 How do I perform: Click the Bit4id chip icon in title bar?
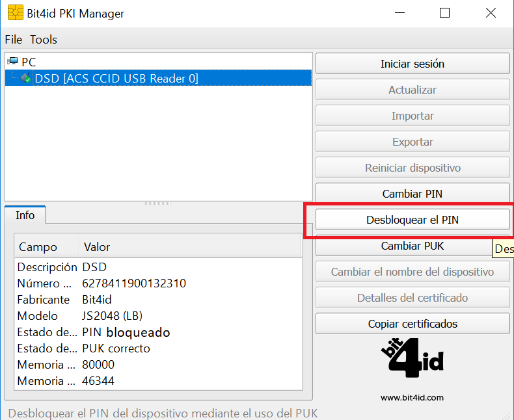coord(16,13)
